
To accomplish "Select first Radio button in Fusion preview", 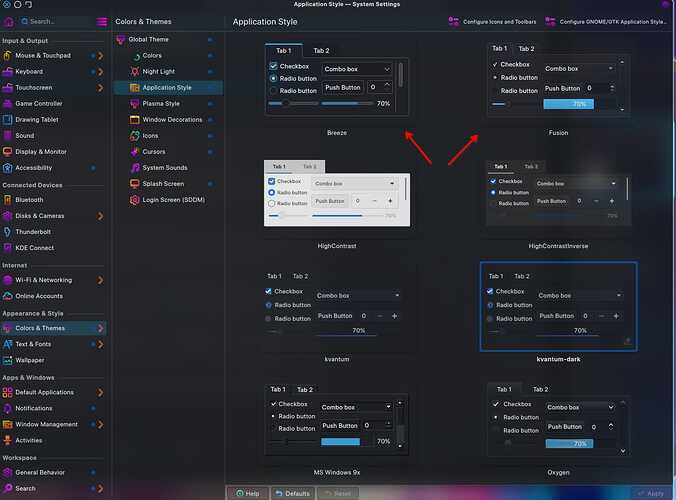I will (x=495, y=78).
